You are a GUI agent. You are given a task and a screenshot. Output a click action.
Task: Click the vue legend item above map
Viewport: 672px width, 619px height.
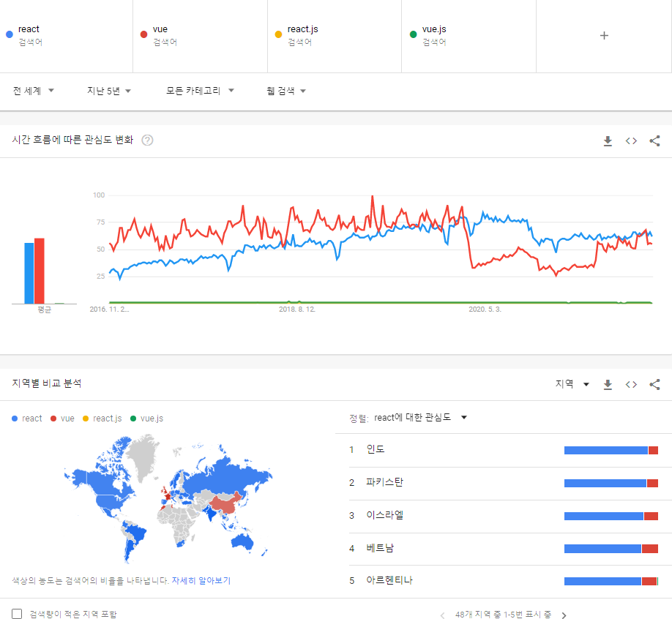pos(62,419)
